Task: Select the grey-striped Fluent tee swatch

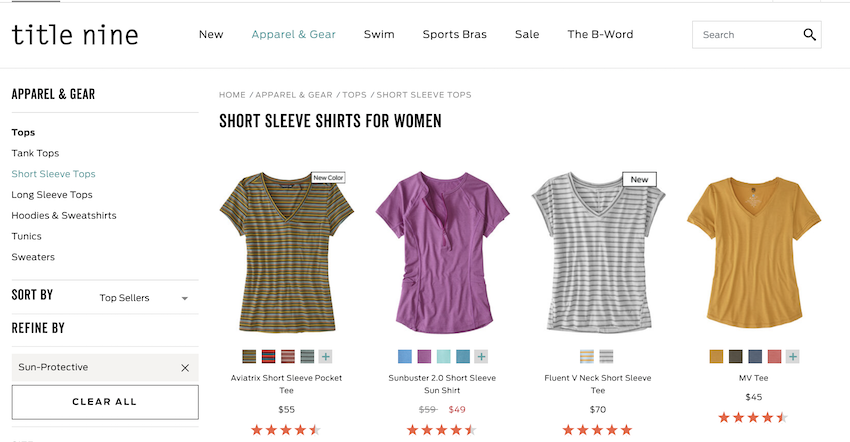Action: click(607, 356)
